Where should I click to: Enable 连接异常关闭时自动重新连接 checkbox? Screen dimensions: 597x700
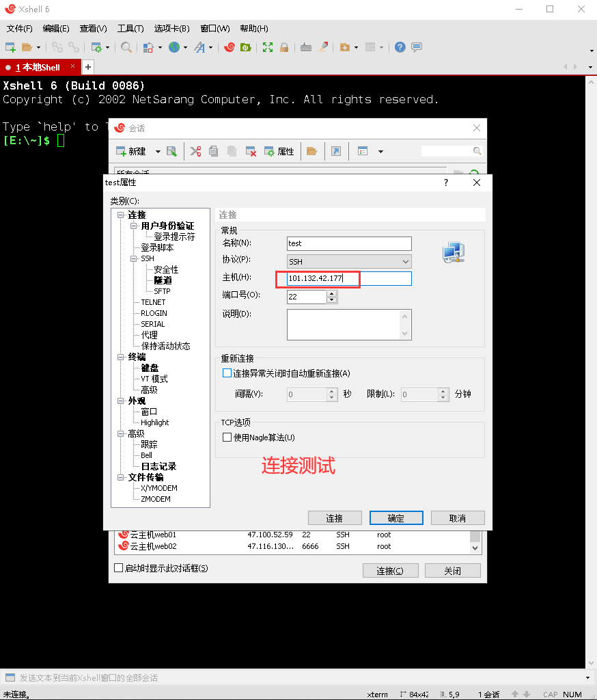[x=227, y=373]
